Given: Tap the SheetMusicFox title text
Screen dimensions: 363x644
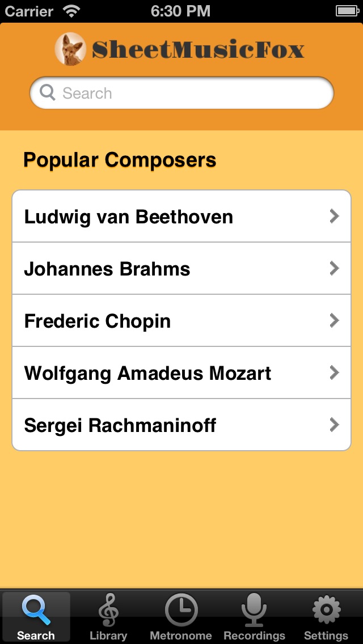Looking at the screenshot, I should coord(199,50).
